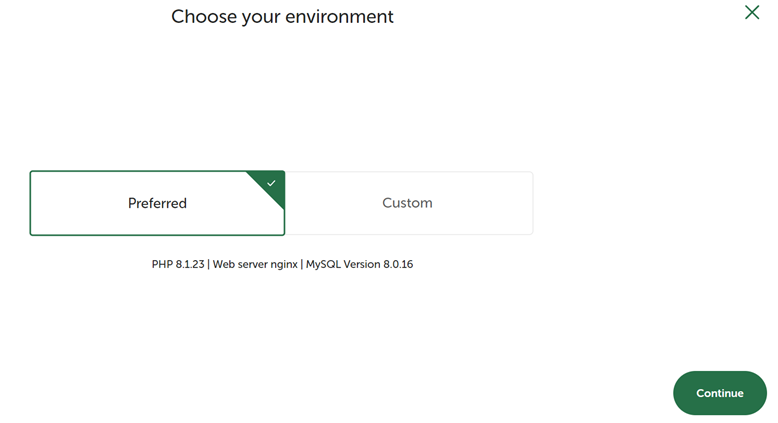This screenshot has height=423, width=778.
Task: Click the 'Web server' label text
Action: pos(240,265)
